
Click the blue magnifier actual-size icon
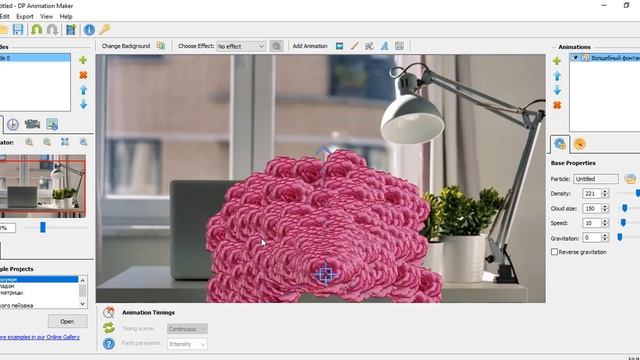click(83, 142)
